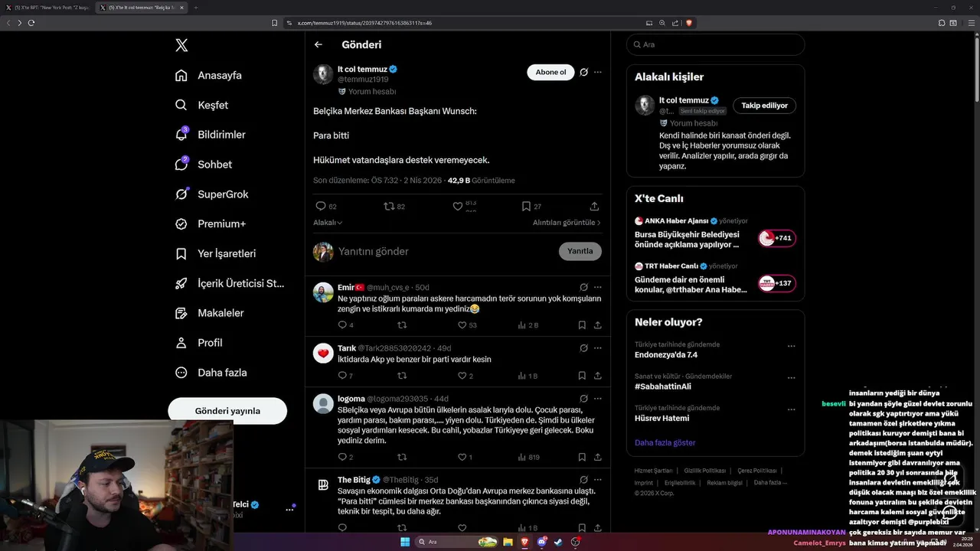Viewport: 980px width, 551px height.
Task: Click Takip ediyor following button
Action: click(x=764, y=106)
